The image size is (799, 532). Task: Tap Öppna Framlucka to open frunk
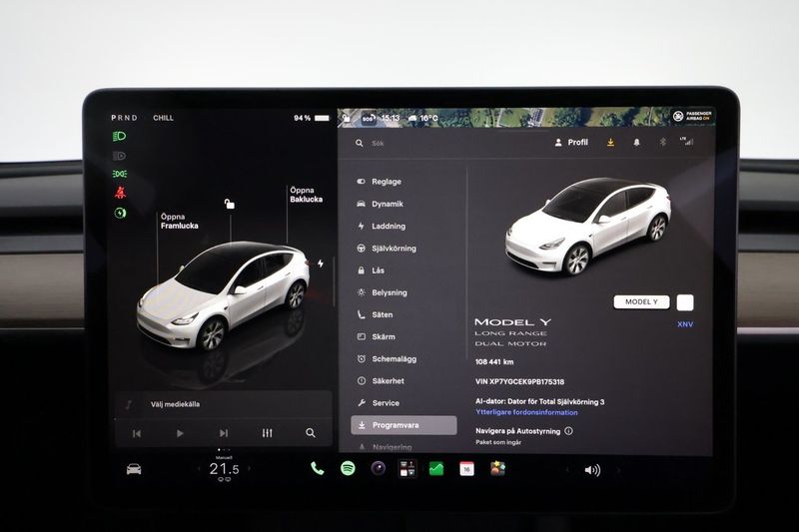click(x=180, y=221)
